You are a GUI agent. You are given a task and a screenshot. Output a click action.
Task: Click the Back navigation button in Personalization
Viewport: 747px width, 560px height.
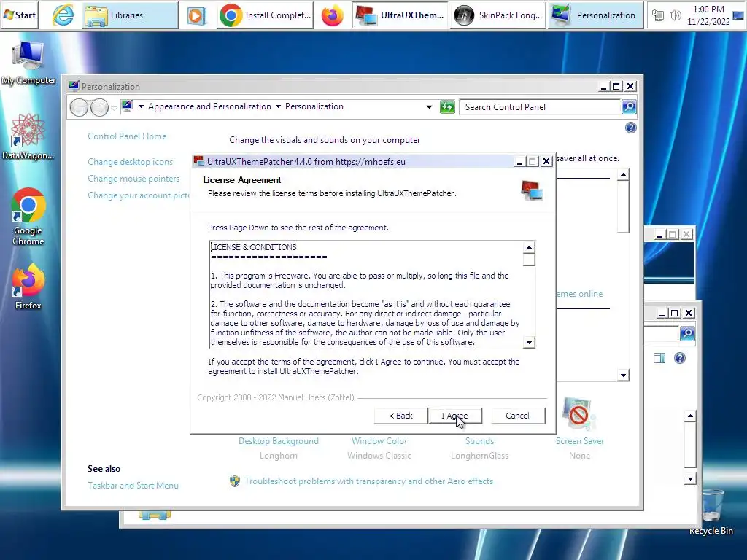point(79,108)
